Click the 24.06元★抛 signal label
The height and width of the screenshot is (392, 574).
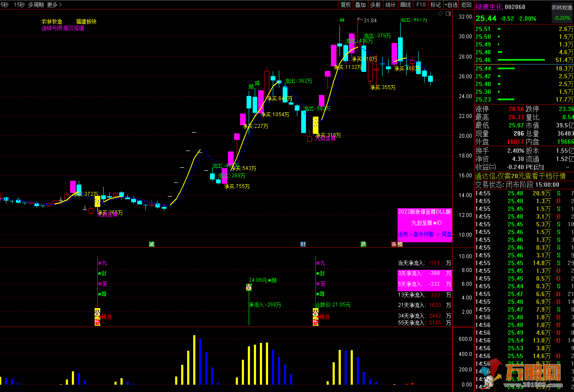click(x=263, y=280)
